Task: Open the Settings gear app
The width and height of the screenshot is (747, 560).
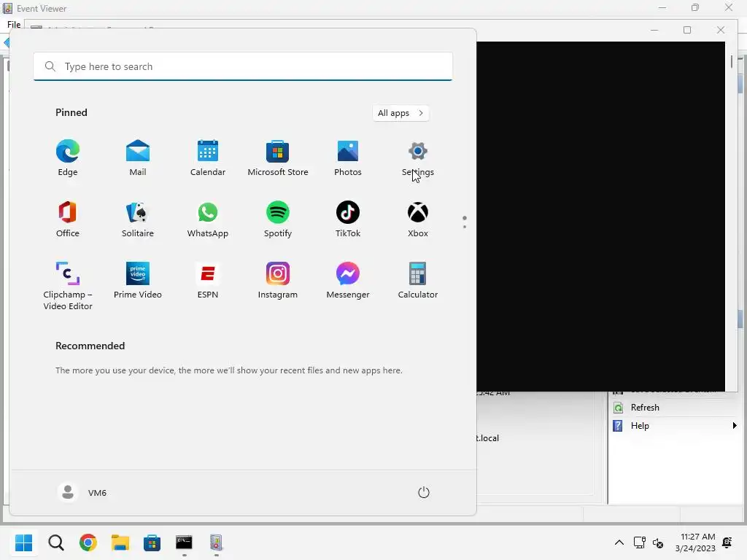Action: [x=418, y=158]
